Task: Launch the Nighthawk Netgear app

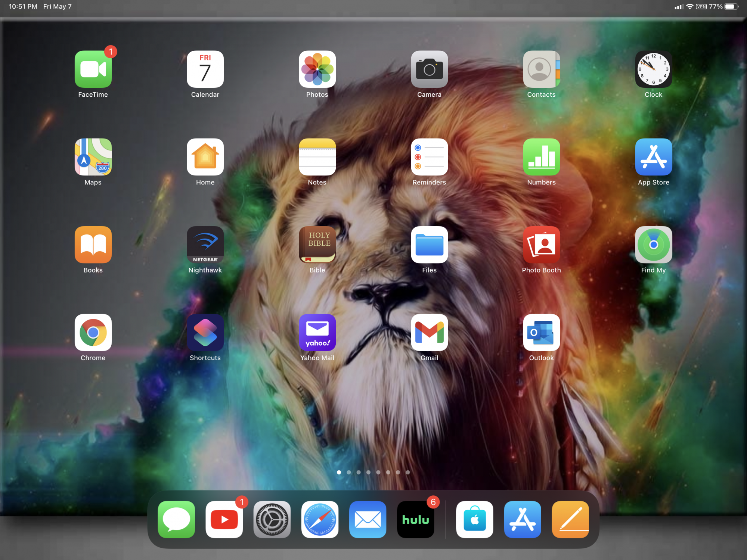Action: (x=205, y=245)
